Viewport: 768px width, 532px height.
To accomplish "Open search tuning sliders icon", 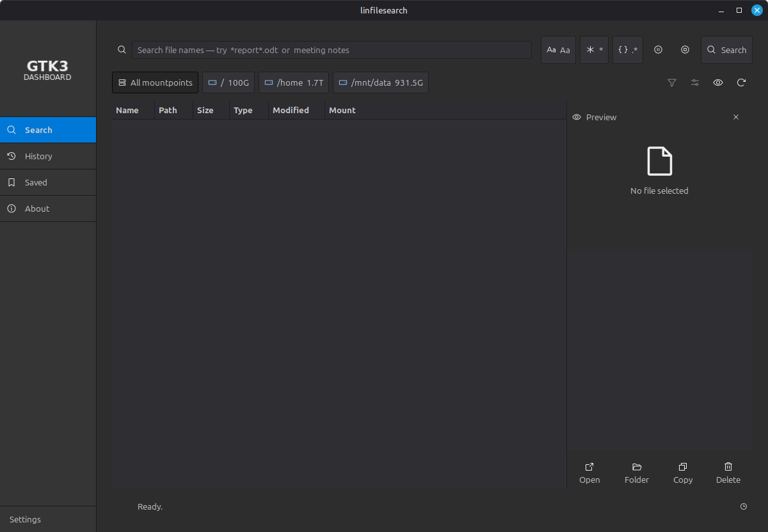I will pyautogui.click(x=695, y=82).
